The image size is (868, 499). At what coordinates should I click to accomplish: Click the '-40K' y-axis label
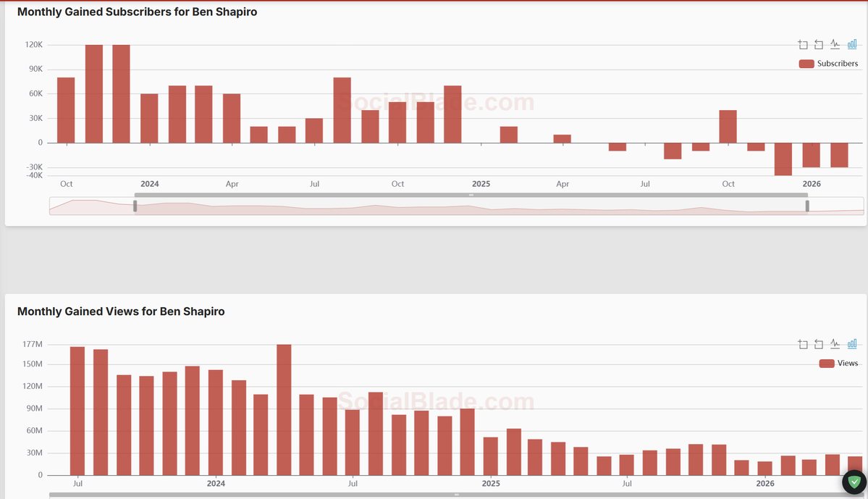(34, 175)
